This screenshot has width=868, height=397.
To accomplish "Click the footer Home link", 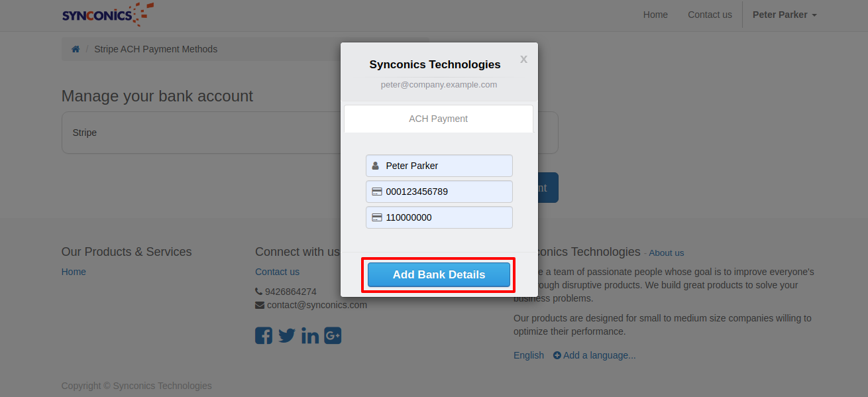I will point(74,272).
